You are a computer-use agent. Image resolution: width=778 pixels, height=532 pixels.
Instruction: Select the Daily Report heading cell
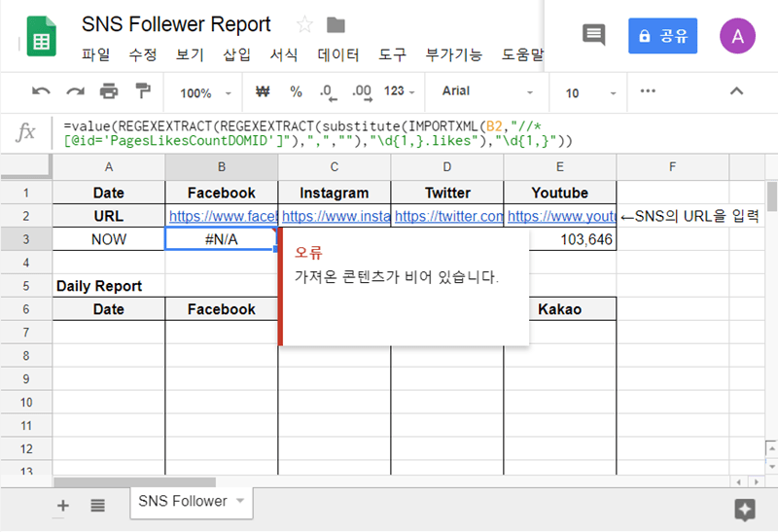point(109,286)
